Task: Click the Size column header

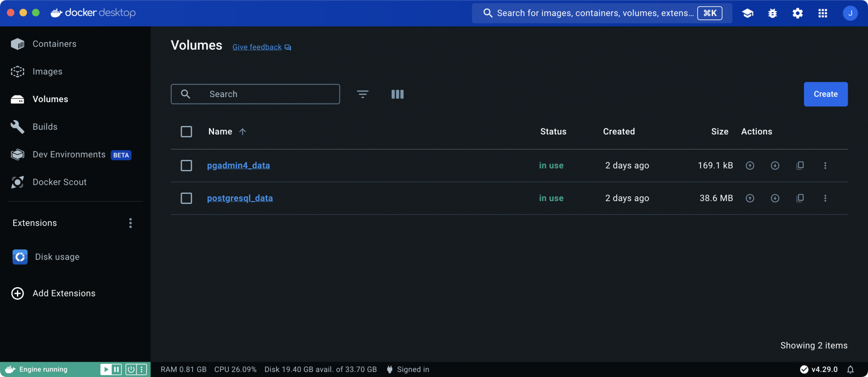Action: click(720, 131)
